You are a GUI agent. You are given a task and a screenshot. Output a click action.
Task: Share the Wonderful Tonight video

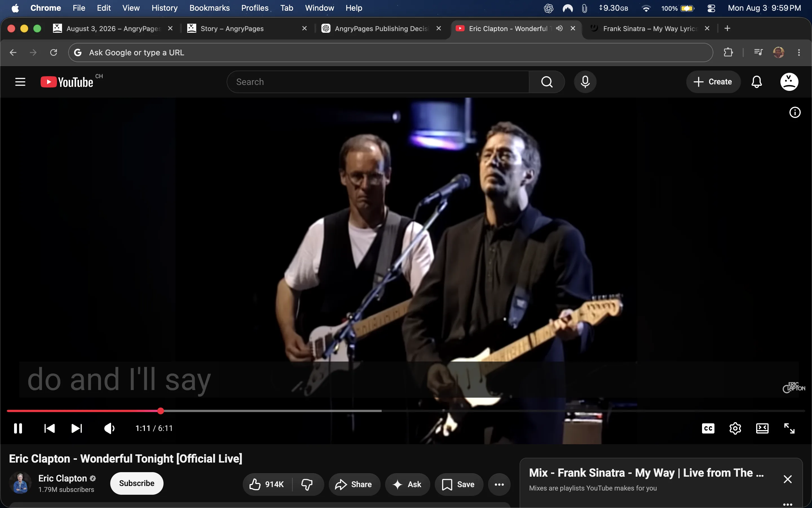pos(354,484)
